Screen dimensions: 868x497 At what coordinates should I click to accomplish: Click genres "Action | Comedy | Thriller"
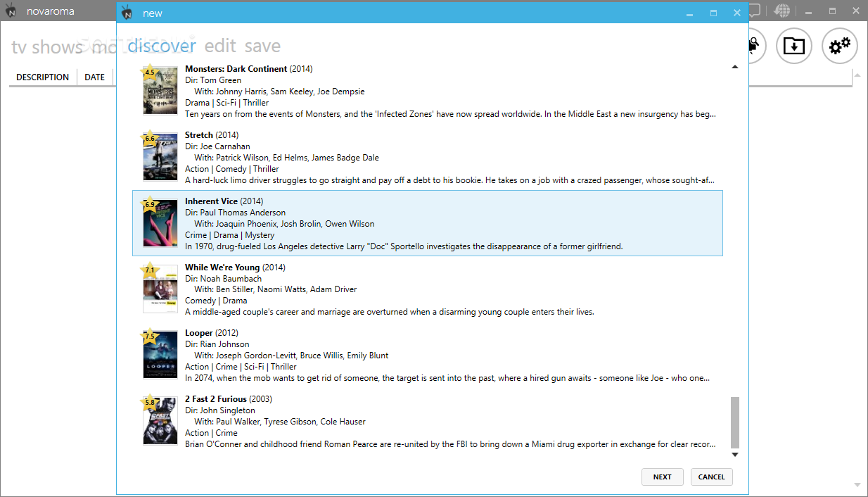pyautogui.click(x=232, y=169)
